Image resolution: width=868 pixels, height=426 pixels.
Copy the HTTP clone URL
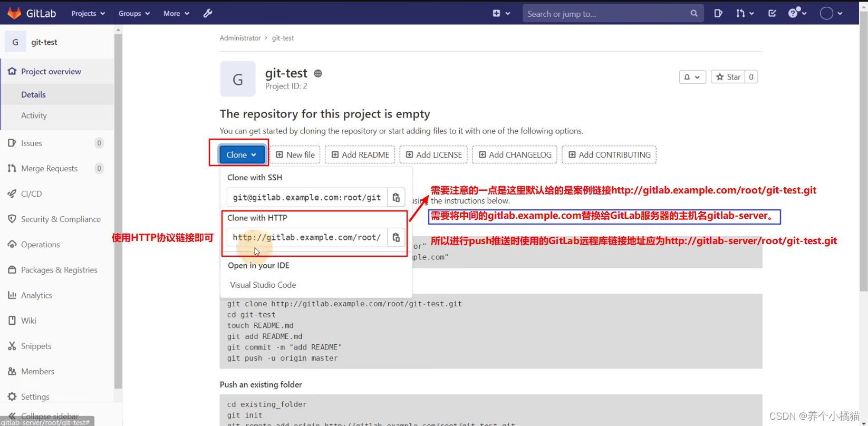pos(396,237)
